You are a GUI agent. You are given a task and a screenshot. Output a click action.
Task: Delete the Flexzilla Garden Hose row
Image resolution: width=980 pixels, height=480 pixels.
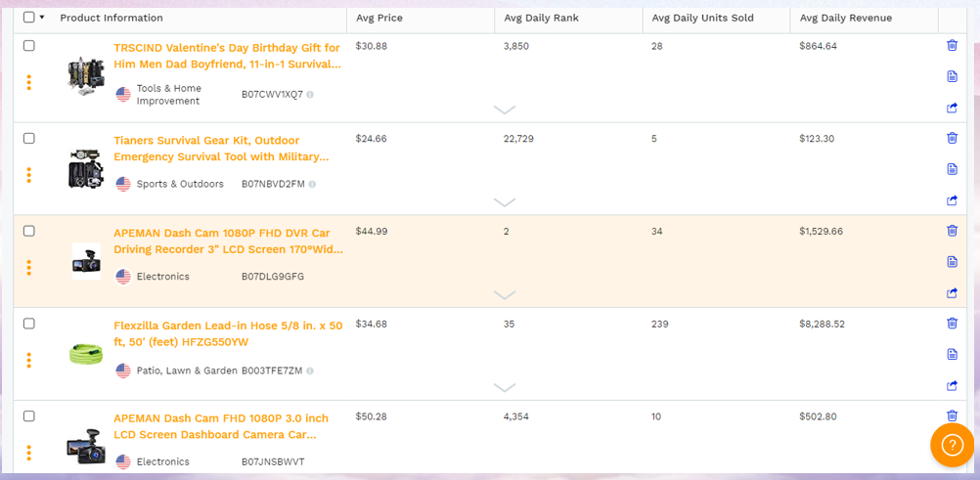[952, 323]
